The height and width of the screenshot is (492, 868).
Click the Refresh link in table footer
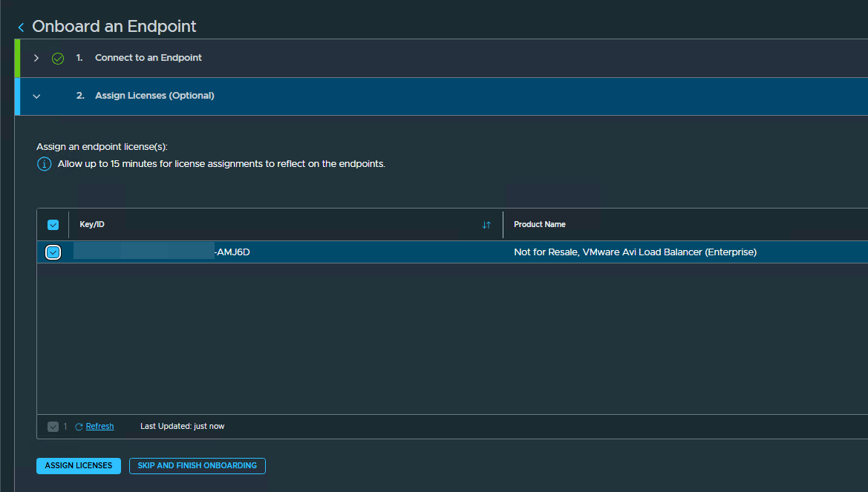(x=99, y=426)
